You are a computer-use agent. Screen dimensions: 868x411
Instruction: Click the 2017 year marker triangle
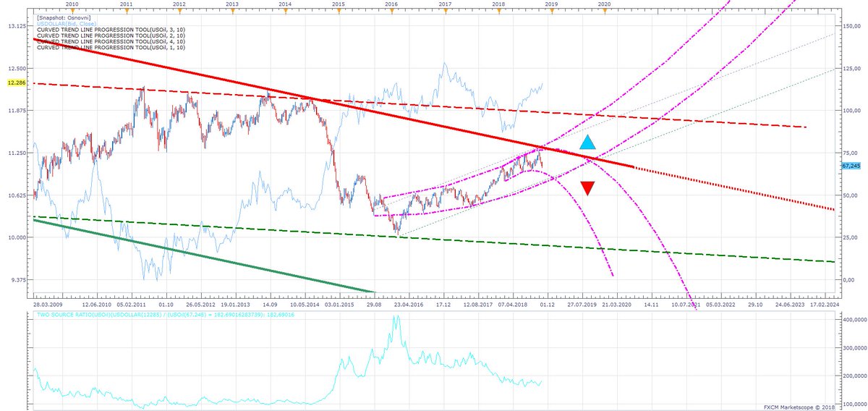point(446,10)
